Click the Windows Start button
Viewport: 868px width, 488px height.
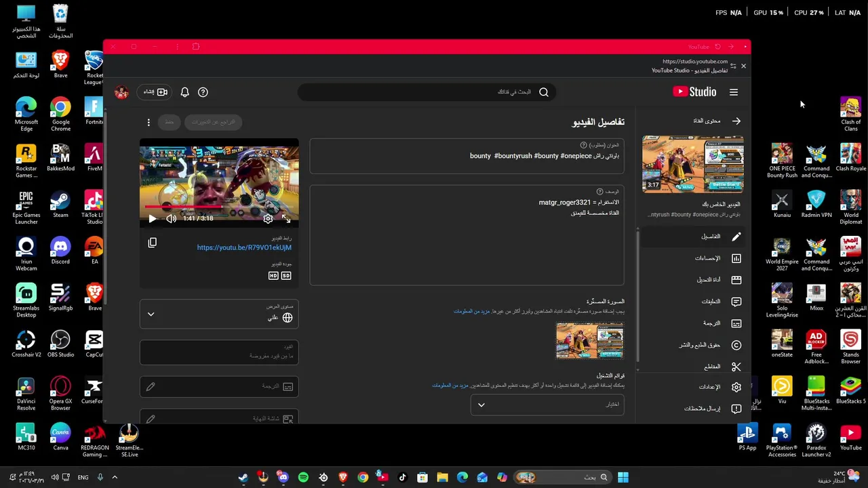623,478
